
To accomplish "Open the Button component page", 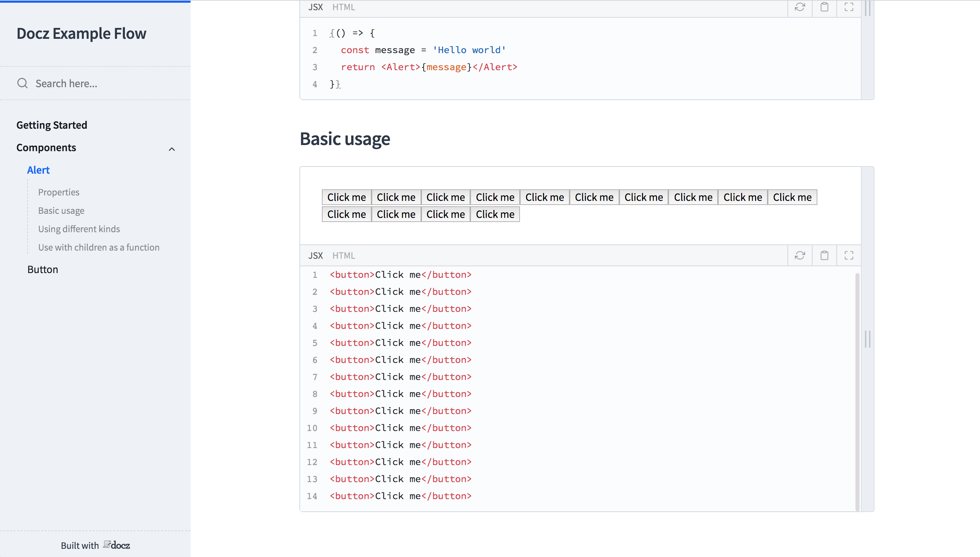I will point(43,269).
